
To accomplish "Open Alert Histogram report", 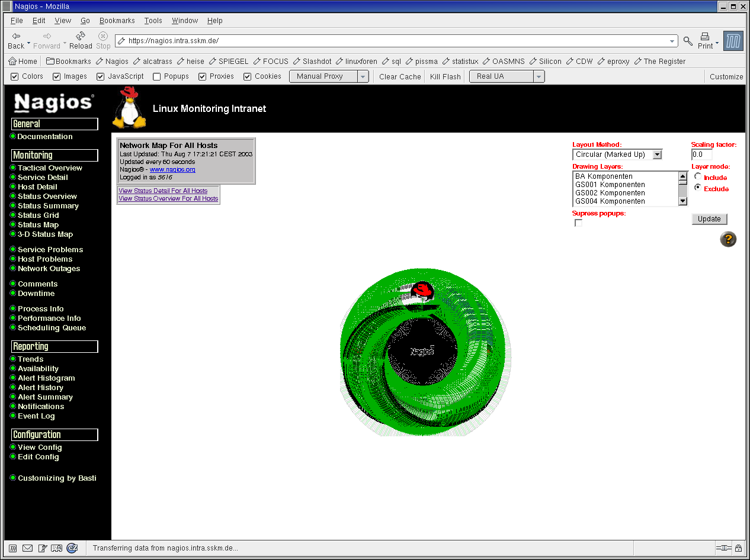I will coord(46,378).
